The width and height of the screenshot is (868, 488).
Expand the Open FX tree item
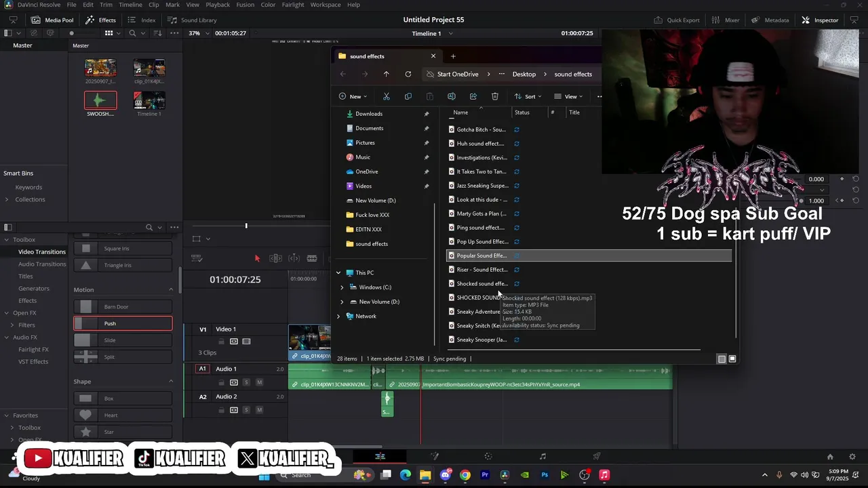point(7,312)
